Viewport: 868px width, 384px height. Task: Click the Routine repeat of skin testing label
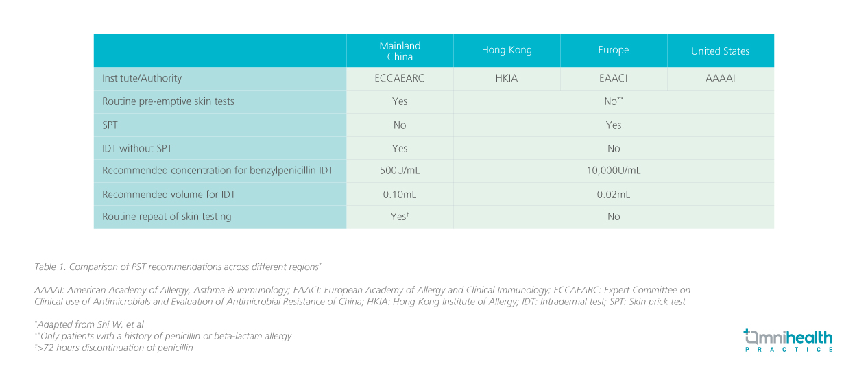click(x=167, y=217)
